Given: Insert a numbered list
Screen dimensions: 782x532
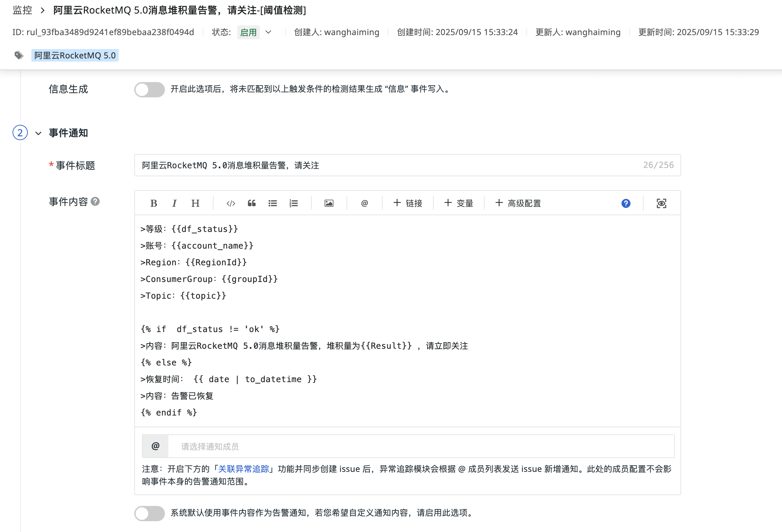Looking at the screenshot, I should pos(293,203).
